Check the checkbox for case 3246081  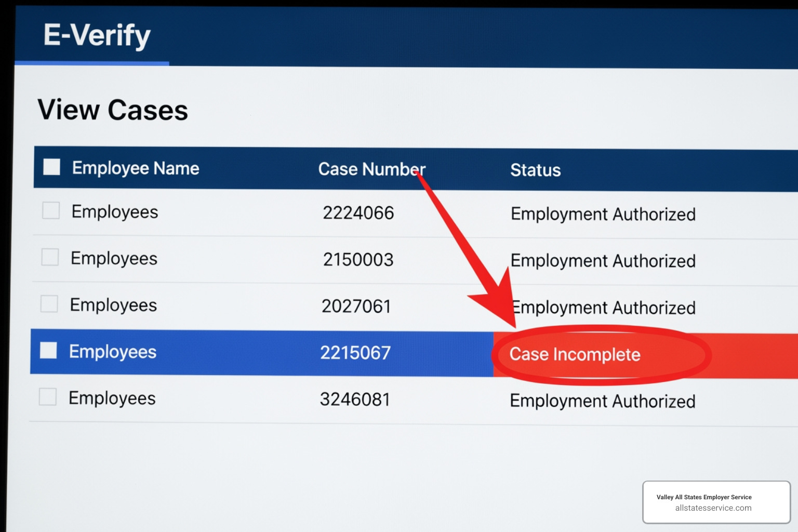47,397
